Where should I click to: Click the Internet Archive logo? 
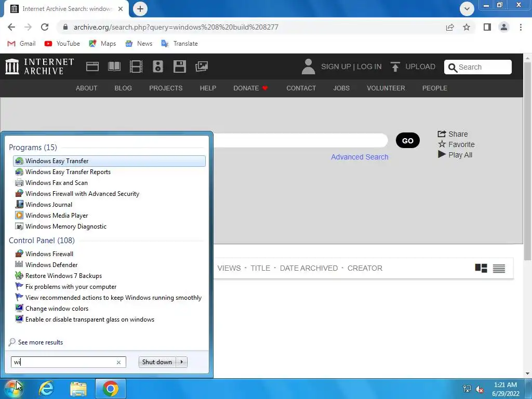(x=39, y=66)
